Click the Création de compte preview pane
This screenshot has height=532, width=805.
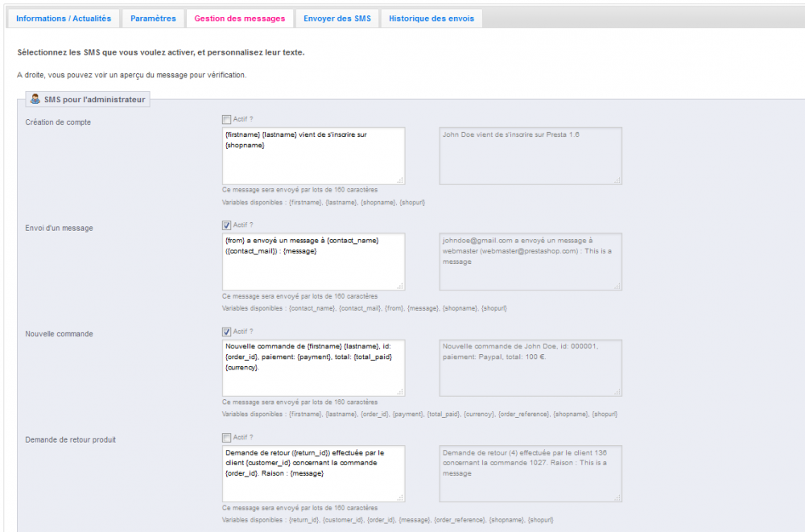tap(530, 155)
